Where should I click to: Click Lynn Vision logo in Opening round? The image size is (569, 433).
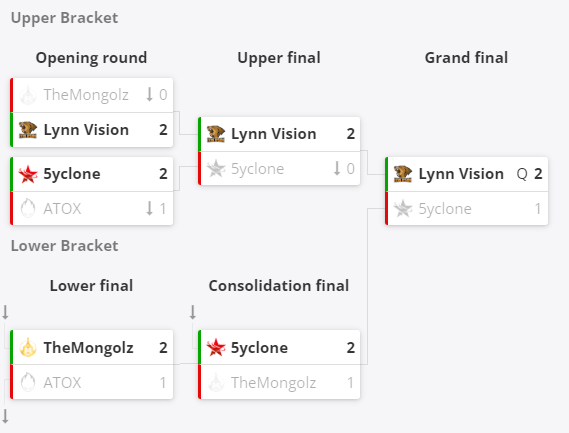(x=28, y=130)
